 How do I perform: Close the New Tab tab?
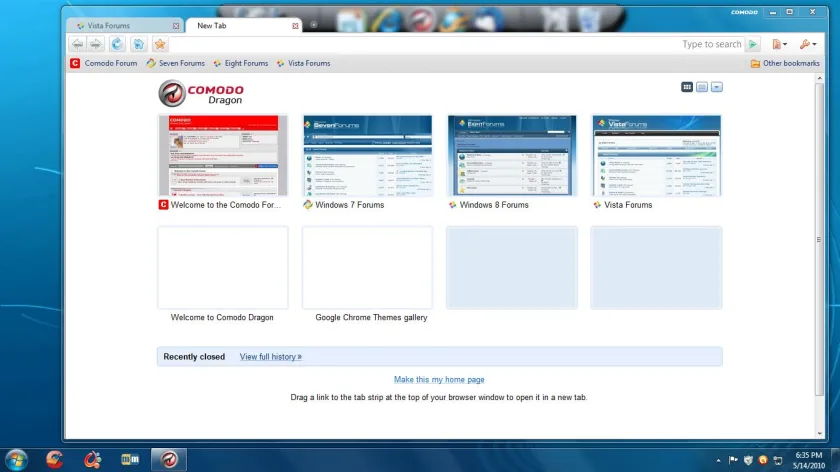tap(295, 26)
